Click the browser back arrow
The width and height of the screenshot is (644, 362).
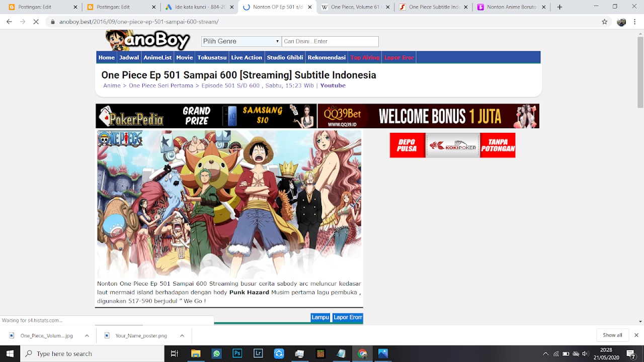pos(9,22)
